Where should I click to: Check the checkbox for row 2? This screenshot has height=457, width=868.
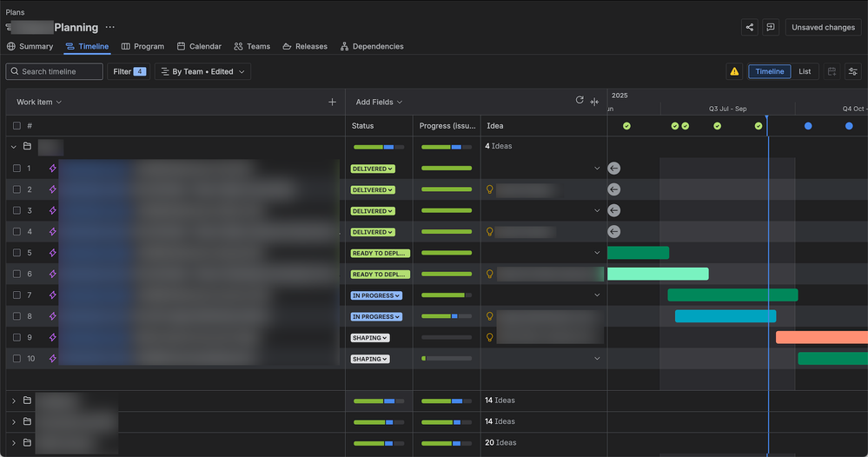tap(17, 189)
